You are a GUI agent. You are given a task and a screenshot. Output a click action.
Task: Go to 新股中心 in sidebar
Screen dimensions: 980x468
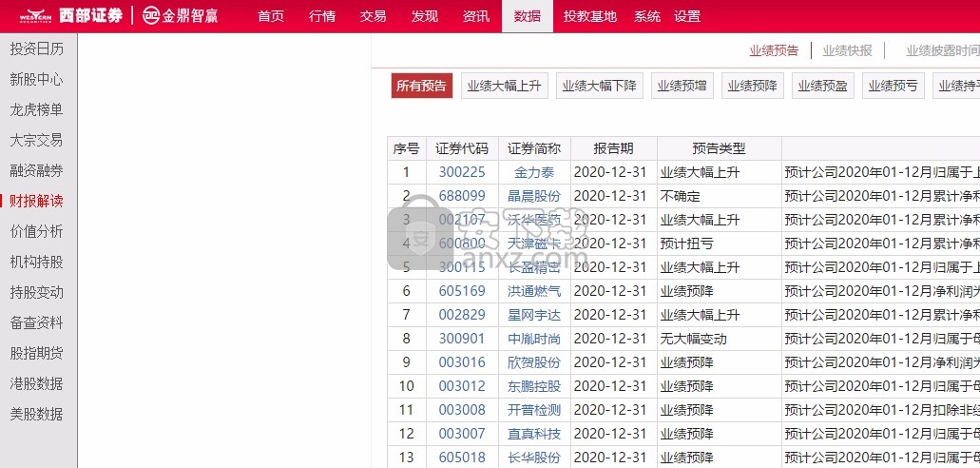click(37, 80)
